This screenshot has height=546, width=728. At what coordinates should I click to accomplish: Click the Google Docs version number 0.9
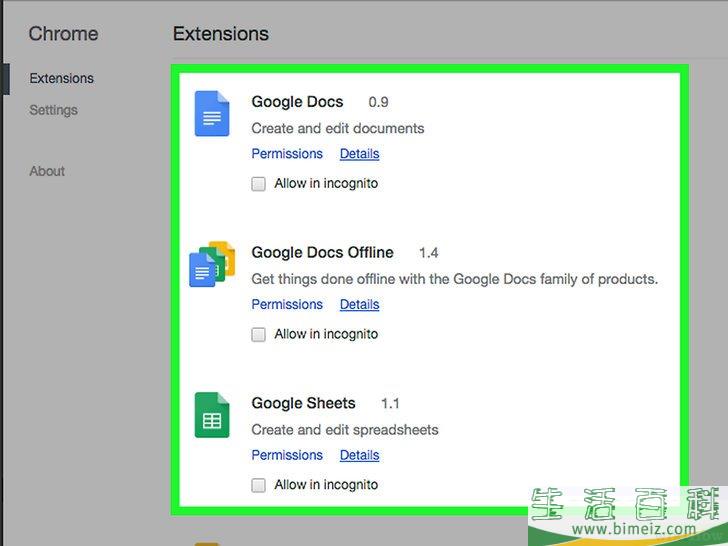click(x=378, y=102)
